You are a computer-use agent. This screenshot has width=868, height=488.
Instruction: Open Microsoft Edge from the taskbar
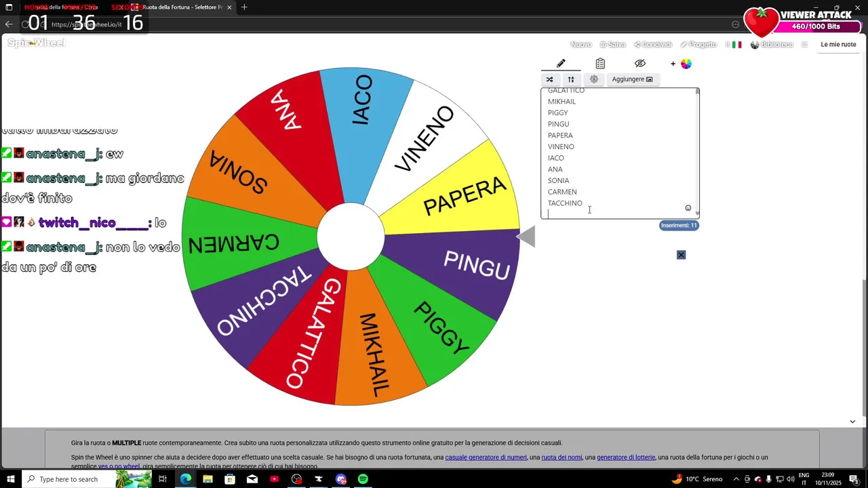(x=185, y=479)
